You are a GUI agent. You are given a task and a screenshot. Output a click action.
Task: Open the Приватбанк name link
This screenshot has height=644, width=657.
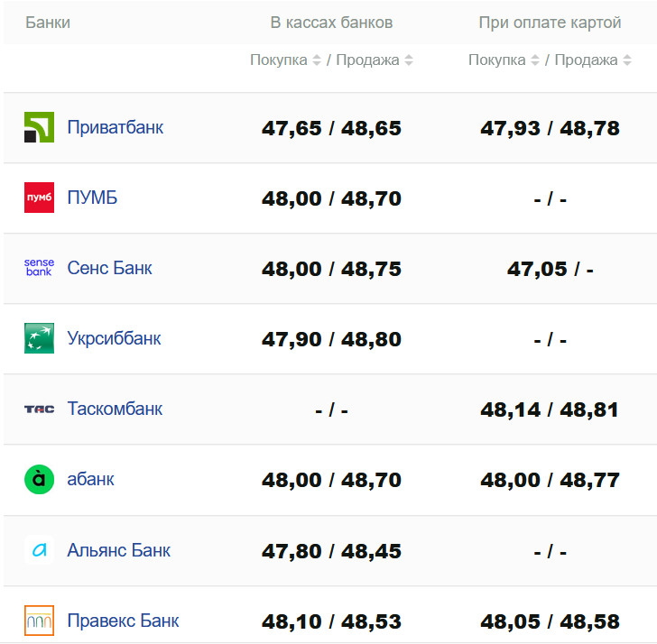coord(115,127)
